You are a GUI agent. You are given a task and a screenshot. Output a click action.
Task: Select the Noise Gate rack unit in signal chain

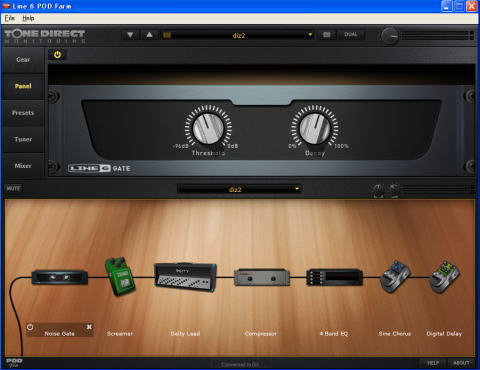point(60,277)
